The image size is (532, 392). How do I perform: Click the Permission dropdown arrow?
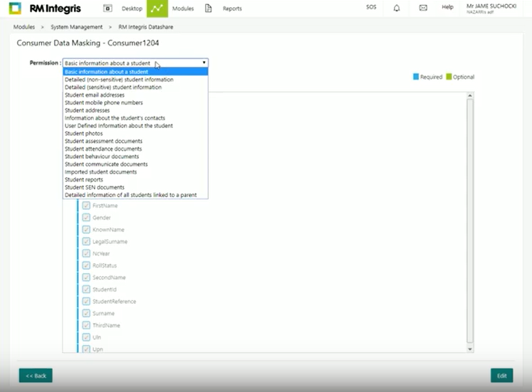coord(204,63)
